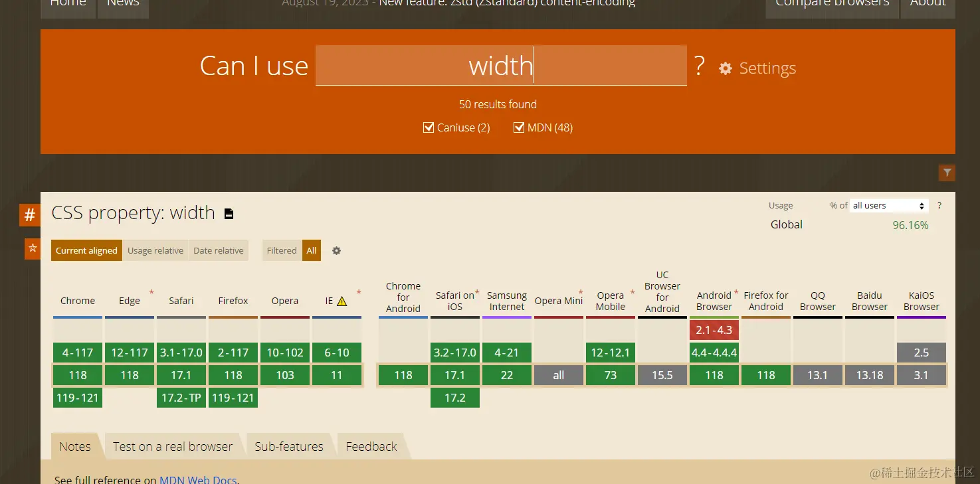
Task: Click the Samsung Internet column header
Action: point(507,301)
